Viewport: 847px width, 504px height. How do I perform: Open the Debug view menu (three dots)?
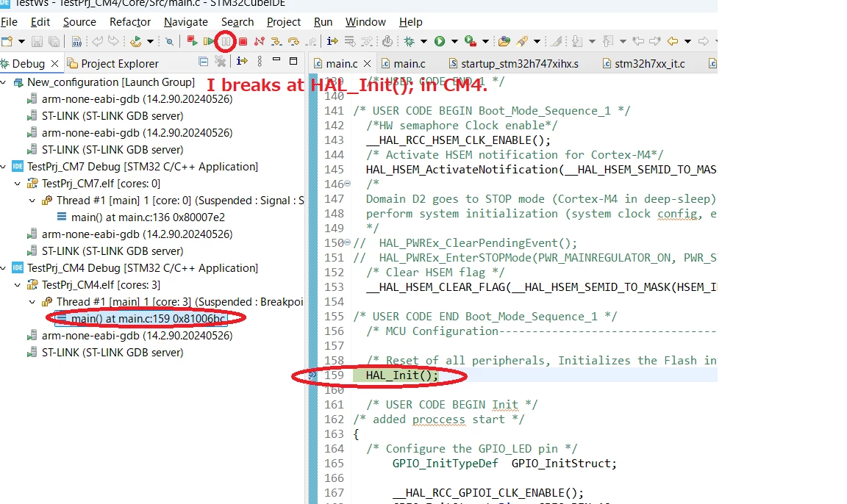[260, 62]
